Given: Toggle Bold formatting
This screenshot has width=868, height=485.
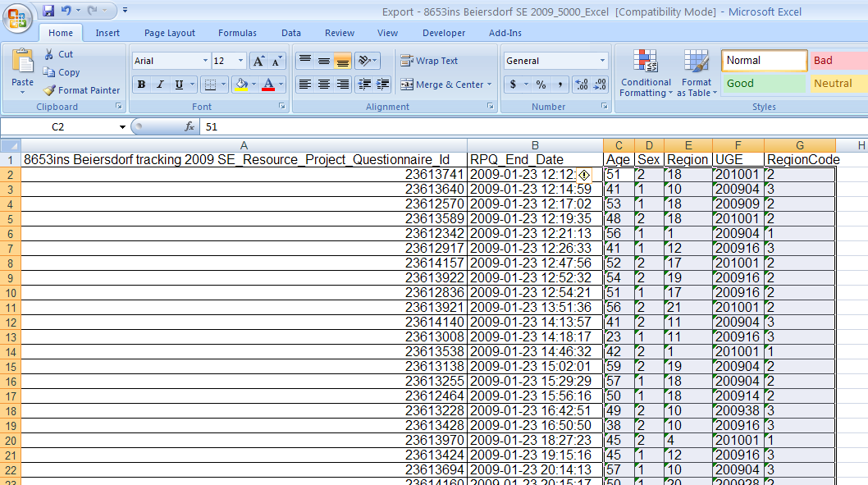Looking at the screenshot, I should click(141, 85).
